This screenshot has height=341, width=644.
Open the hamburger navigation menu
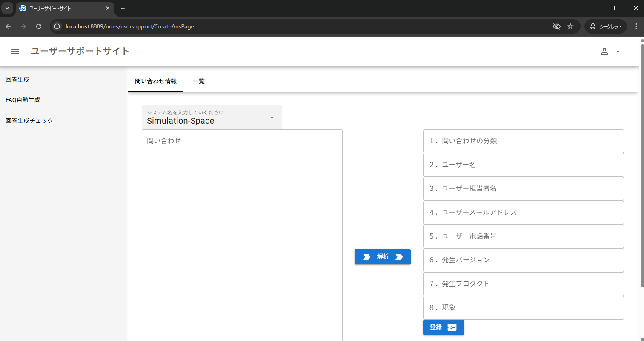(x=15, y=51)
